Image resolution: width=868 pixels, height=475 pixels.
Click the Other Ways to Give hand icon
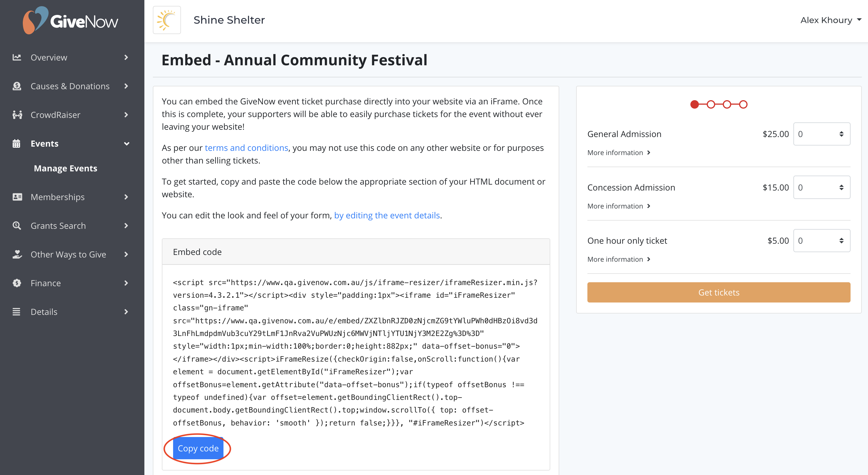(17, 254)
